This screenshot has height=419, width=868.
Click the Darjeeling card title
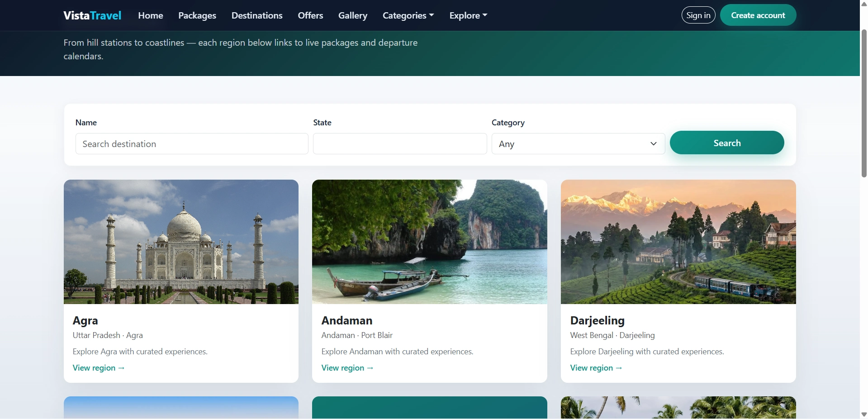coord(598,320)
